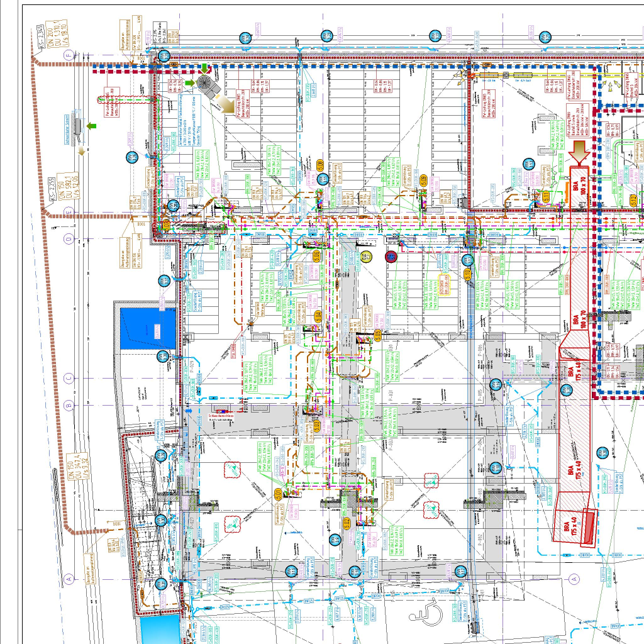
Task: Click yellow marker 5.10
Action: point(467,274)
